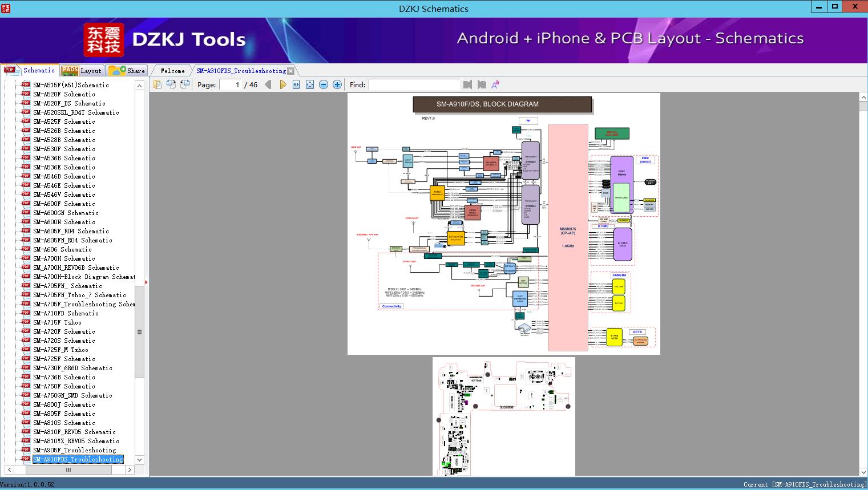The image size is (868, 490).
Task: Click the DZKJ red logo
Action: coord(104,40)
